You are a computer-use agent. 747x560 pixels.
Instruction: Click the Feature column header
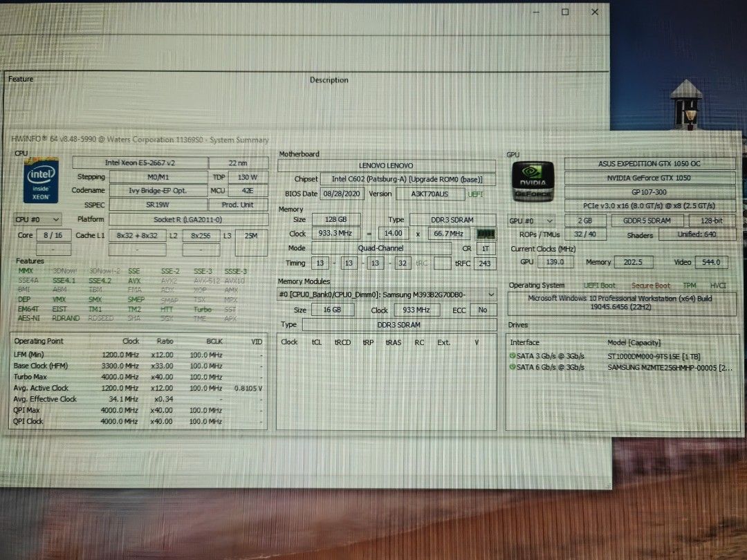coord(21,79)
